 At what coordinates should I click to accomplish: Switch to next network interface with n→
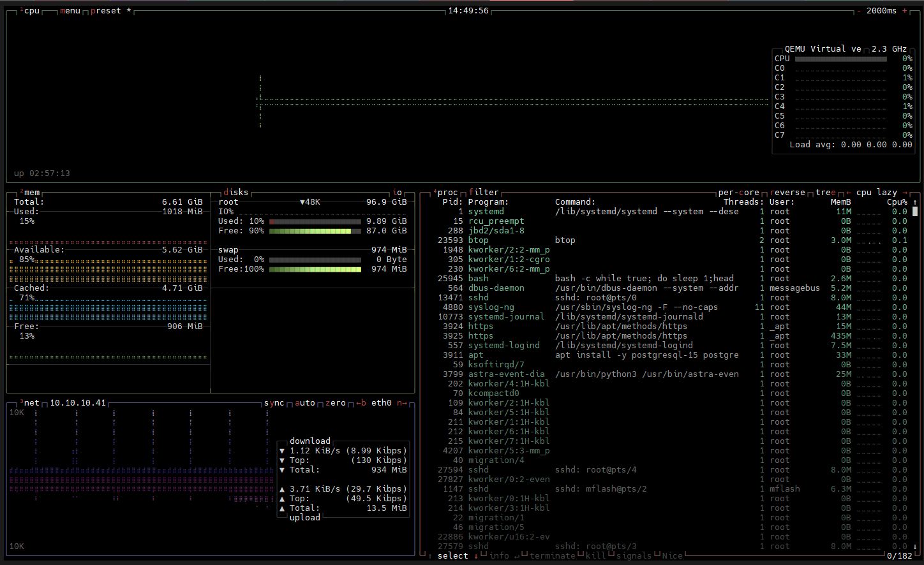402,403
